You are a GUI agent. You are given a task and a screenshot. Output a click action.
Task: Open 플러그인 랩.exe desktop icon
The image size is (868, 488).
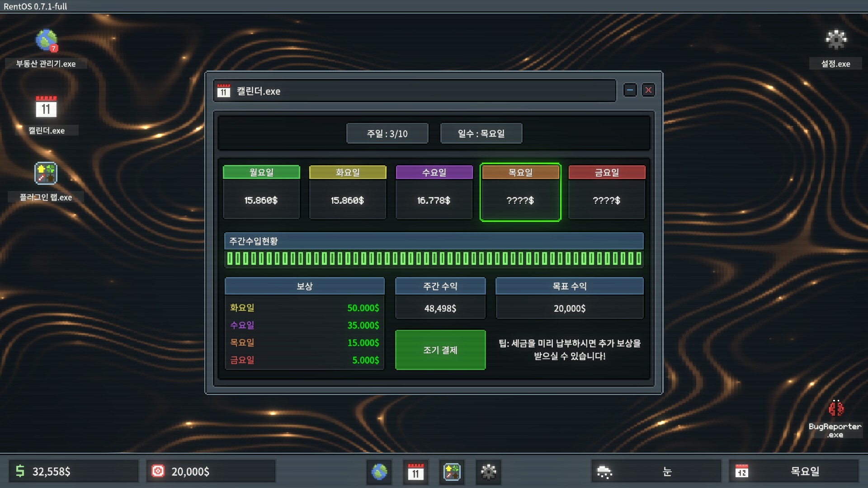click(46, 174)
